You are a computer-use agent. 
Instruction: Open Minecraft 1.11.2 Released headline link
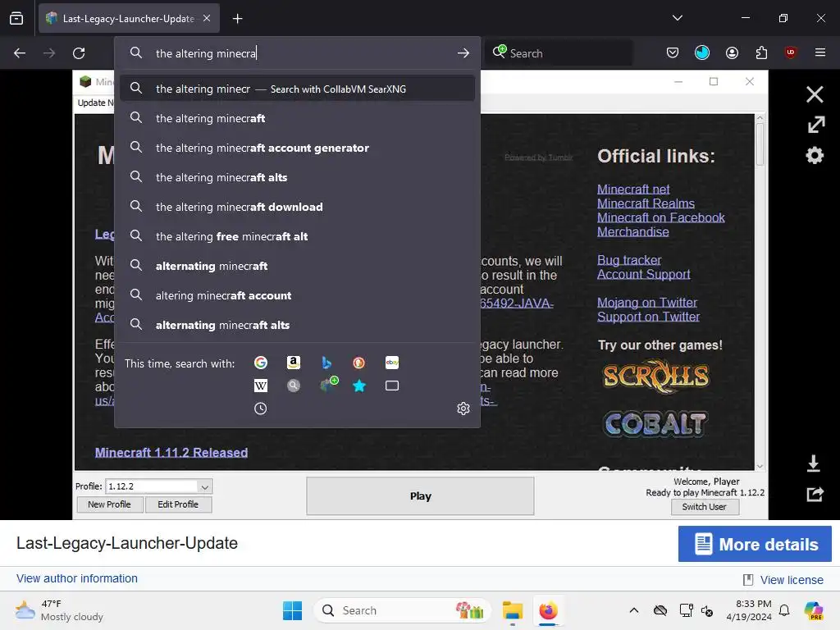point(171,453)
